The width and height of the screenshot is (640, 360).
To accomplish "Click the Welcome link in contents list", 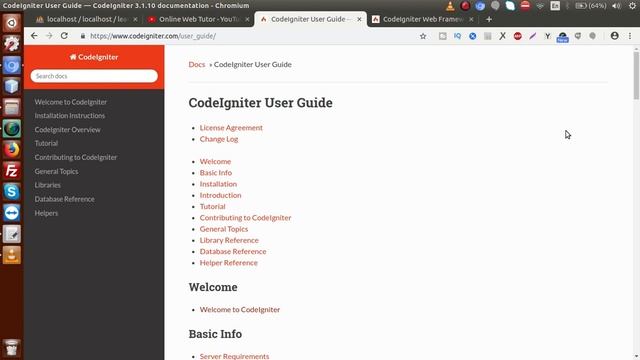I will [x=215, y=161].
